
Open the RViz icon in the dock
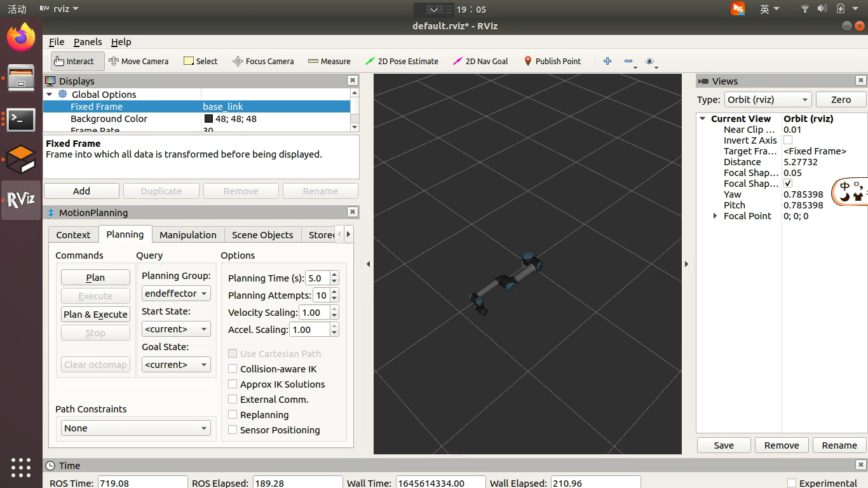tap(21, 200)
